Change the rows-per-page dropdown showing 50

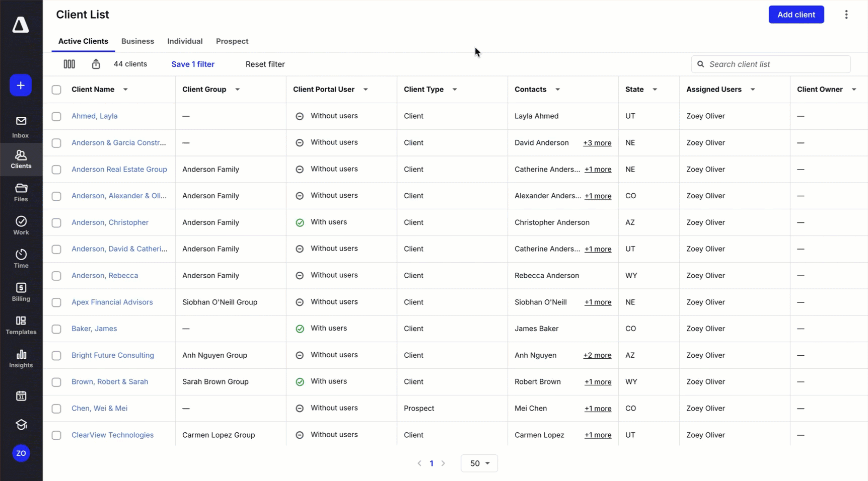point(479,463)
